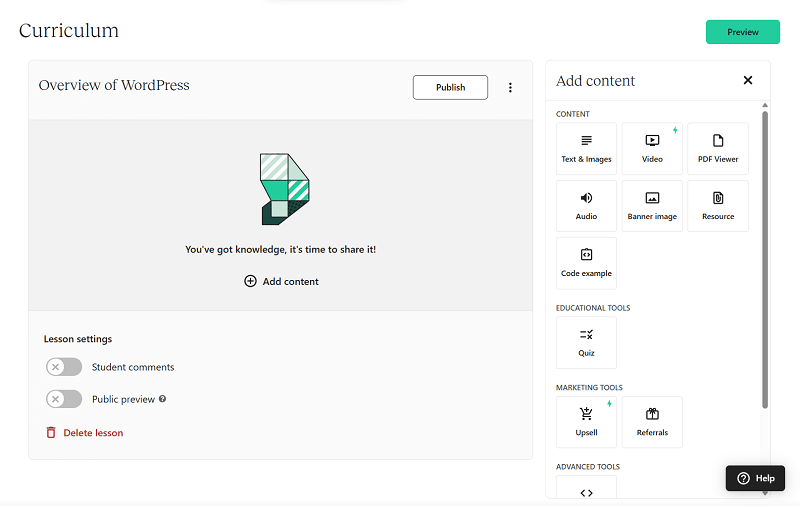Open lesson options three-dot menu
800x507 pixels.
click(510, 88)
